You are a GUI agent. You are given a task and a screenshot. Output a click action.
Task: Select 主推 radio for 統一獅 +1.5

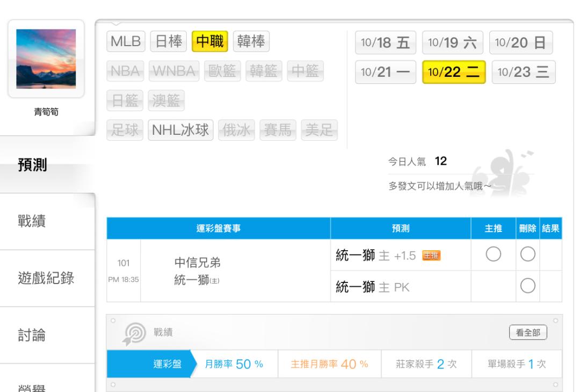point(493,256)
